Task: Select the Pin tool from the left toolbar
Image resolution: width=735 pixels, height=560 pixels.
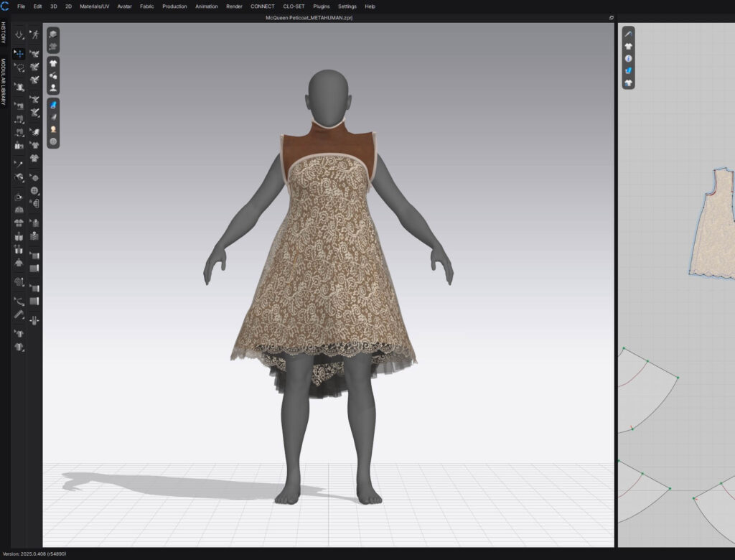Action: (20, 162)
